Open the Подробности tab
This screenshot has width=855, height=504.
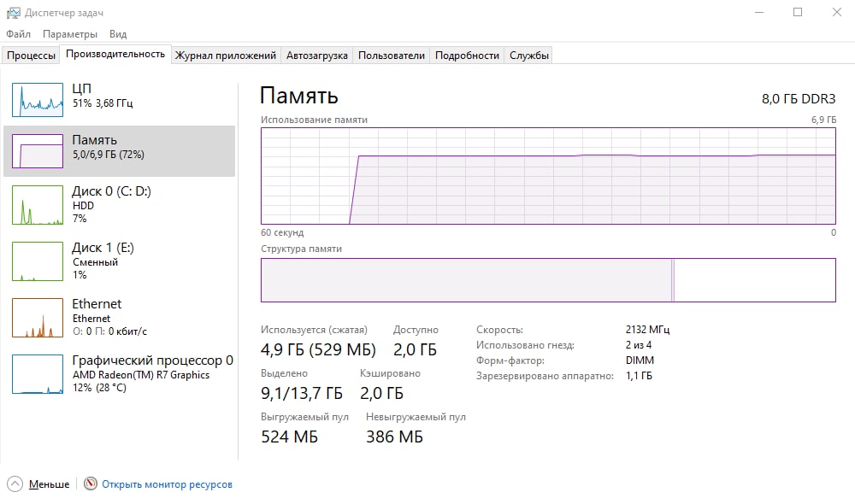(467, 56)
